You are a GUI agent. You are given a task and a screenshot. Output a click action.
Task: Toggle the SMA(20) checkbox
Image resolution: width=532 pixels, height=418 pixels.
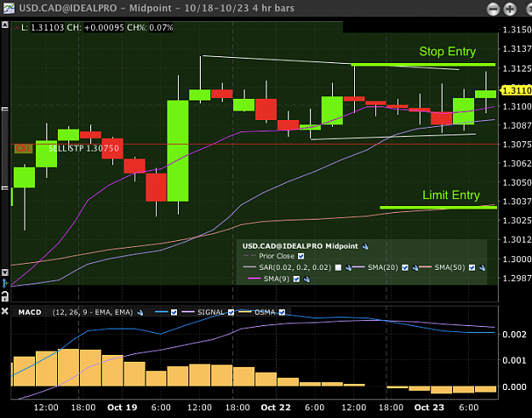[x=405, y=267]
